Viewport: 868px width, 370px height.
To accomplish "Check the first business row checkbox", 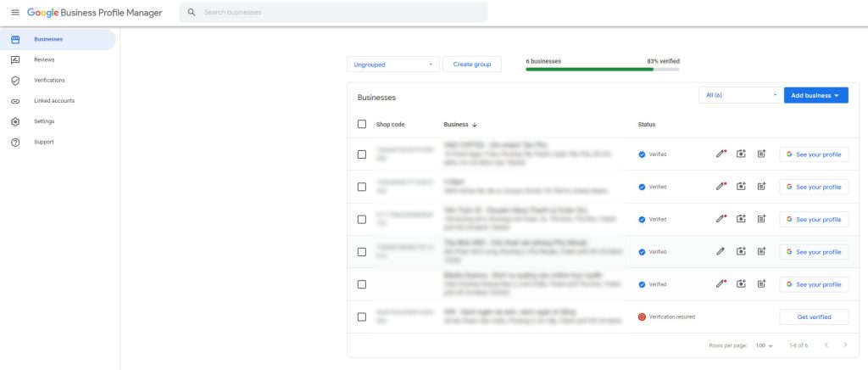I will [361, 154].
